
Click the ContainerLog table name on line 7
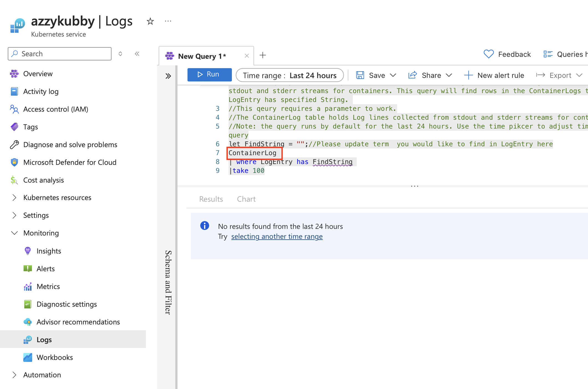[x=252, y=153]
